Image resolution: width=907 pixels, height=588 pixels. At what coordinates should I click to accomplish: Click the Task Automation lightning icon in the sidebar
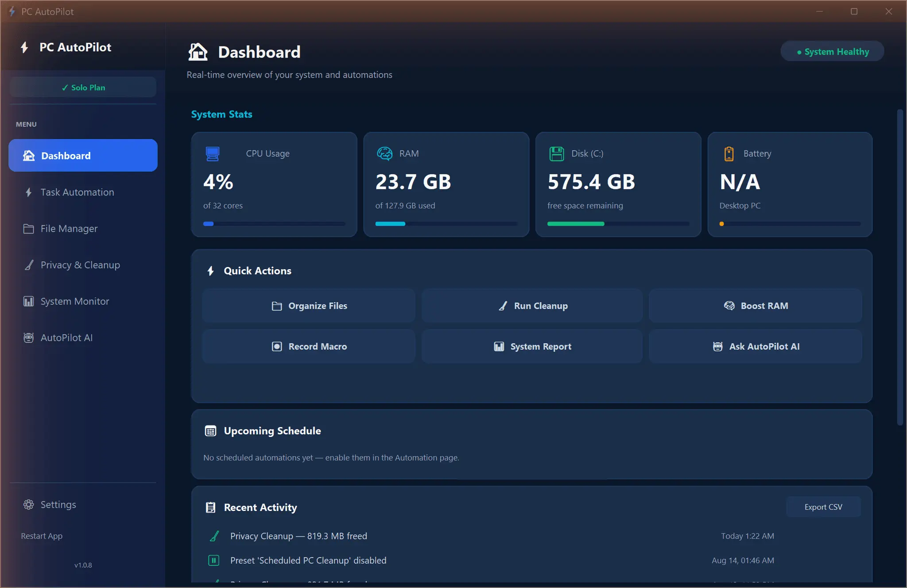tap(28, 192)
